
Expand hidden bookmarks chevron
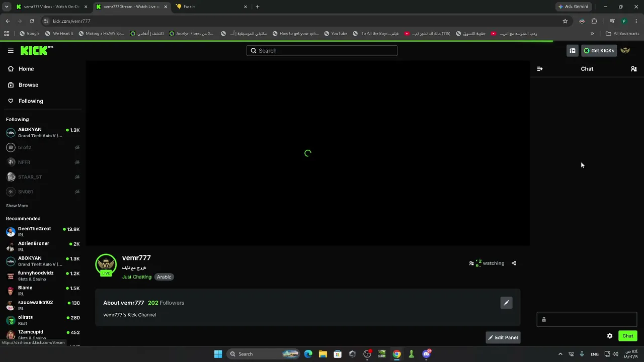[x=592, y=34]
